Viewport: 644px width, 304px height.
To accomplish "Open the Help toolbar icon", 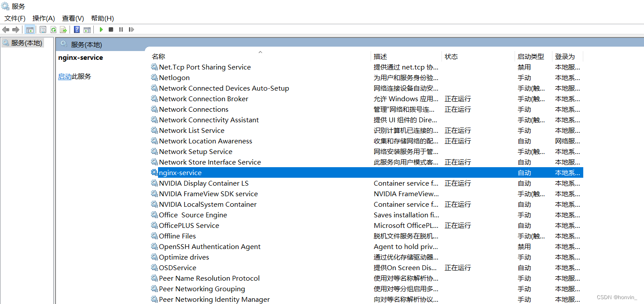I will click(77, 29).
